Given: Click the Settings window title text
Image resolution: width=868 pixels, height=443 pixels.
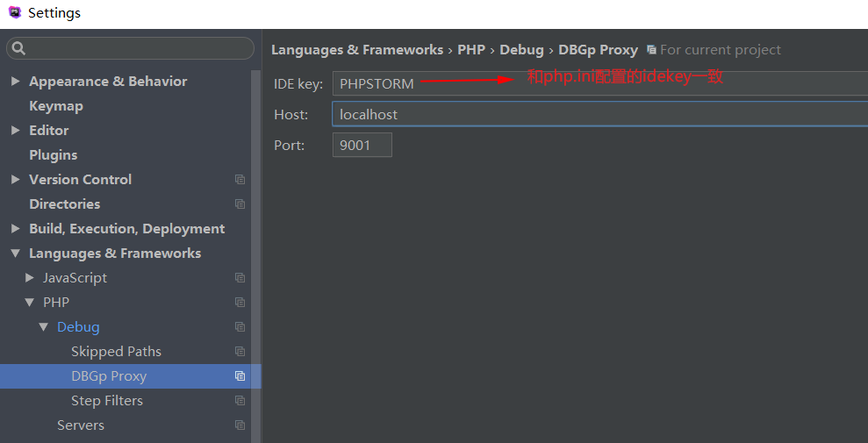Looking at the screenshot, I should coord(54,13).
